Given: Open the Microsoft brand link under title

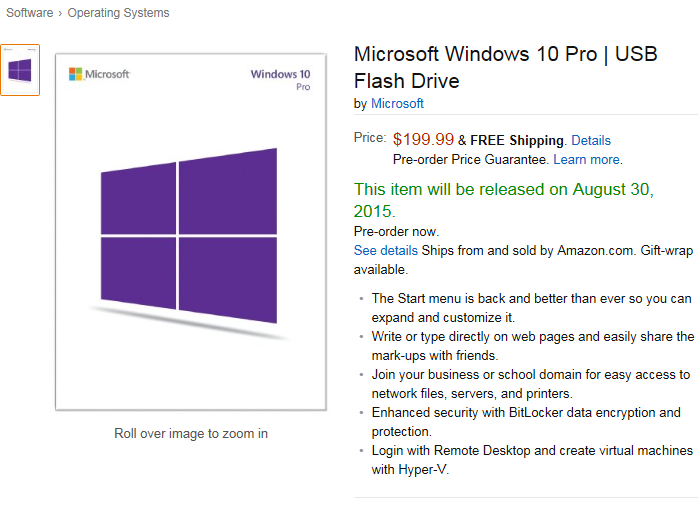Looking at the screenshot, I should point(397,103).
